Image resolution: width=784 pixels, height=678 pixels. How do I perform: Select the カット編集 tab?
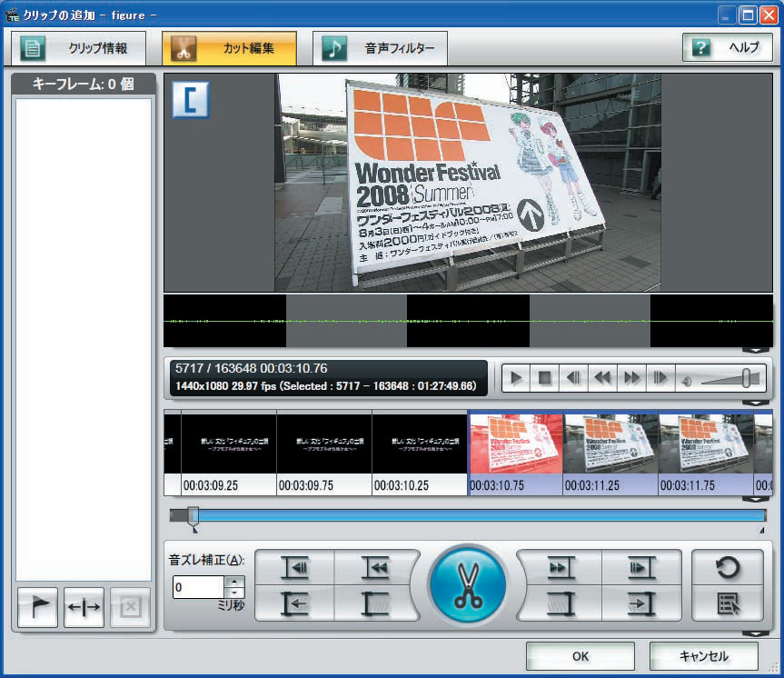229,48
